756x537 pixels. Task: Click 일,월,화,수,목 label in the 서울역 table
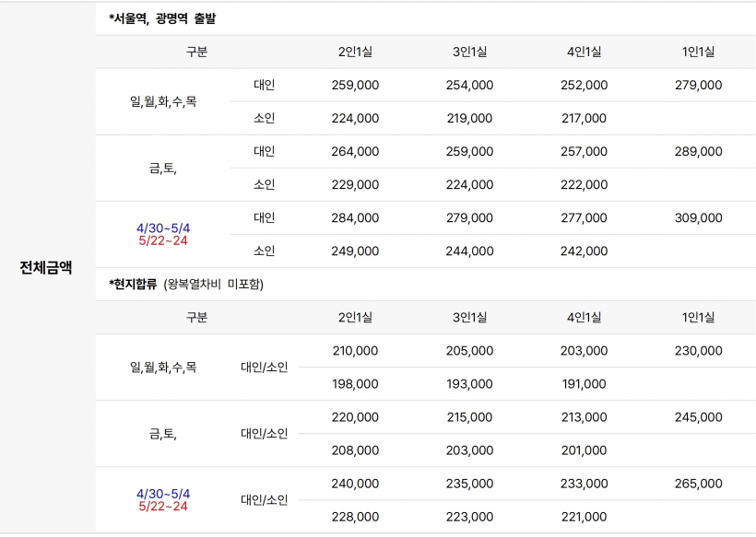pyautogui.click(x=163, y=101)
